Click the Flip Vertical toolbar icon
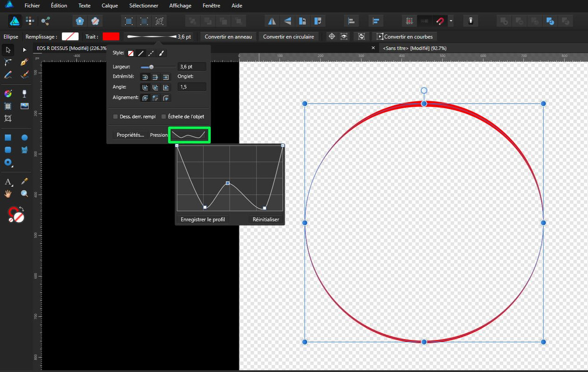Screen dimensions: 588x372 (287, 21)
